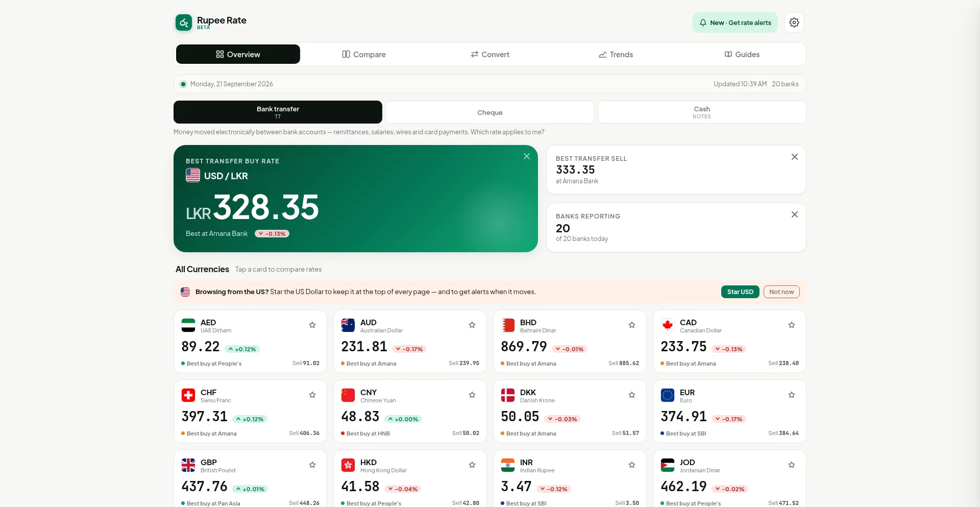This screenshot has width=980, height=507.
Task: Click the UAE flag on AED card
Action: (x=188, y=325)
